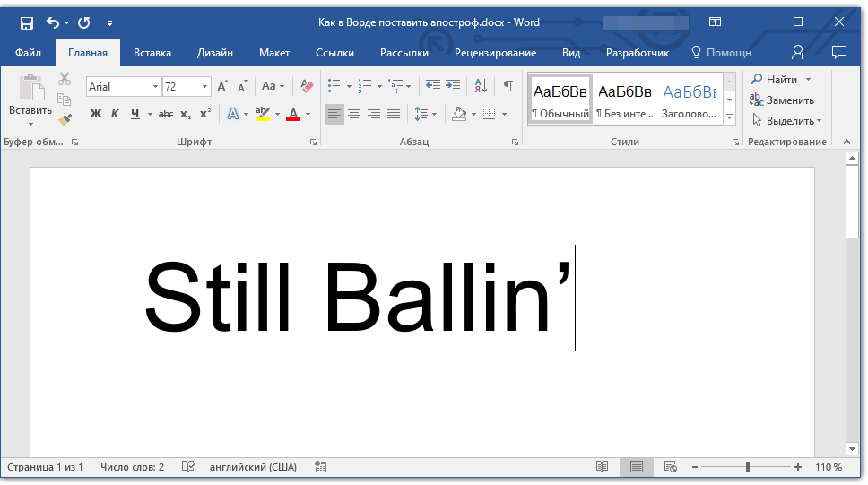Switch to Read Mode view icon

point(603,467)
